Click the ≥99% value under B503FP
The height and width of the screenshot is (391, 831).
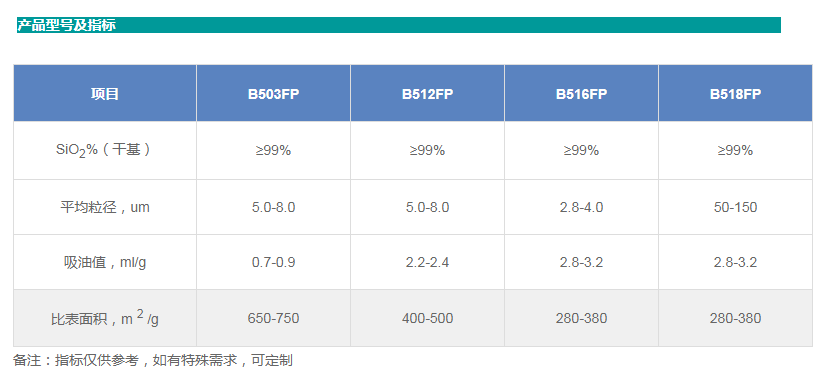tap(273, 150)
